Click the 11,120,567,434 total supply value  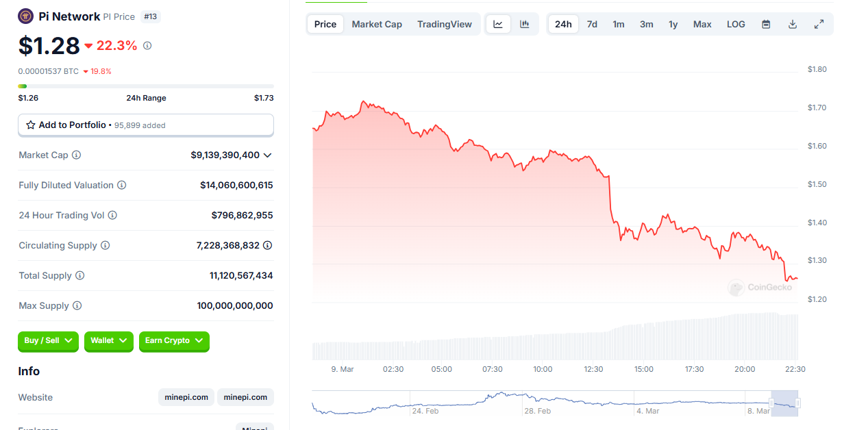click(241, 276)
